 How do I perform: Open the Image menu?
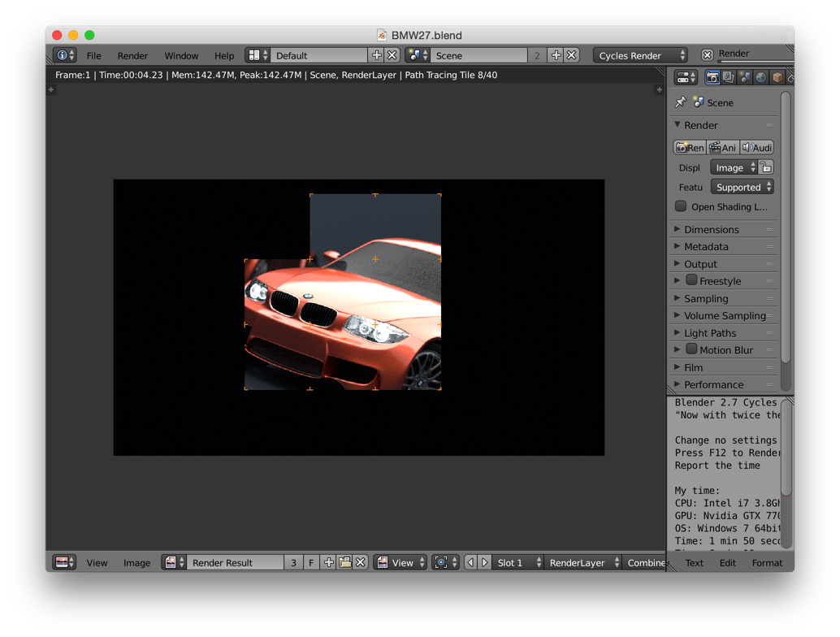pos(136,562)
